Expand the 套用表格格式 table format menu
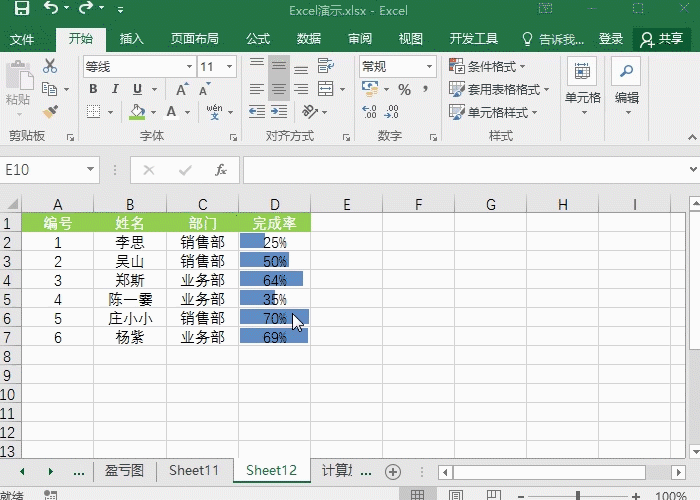This screenshot has height=500, width=700. point(499,89)
